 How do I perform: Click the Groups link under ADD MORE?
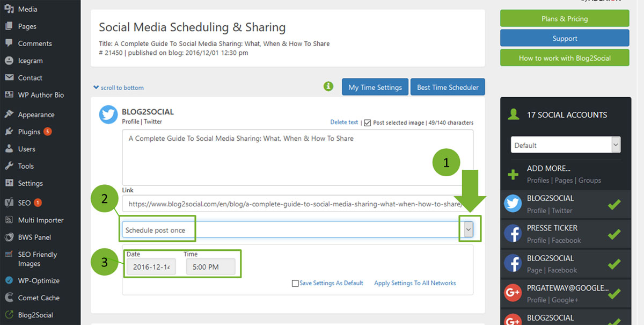[590, 180]
